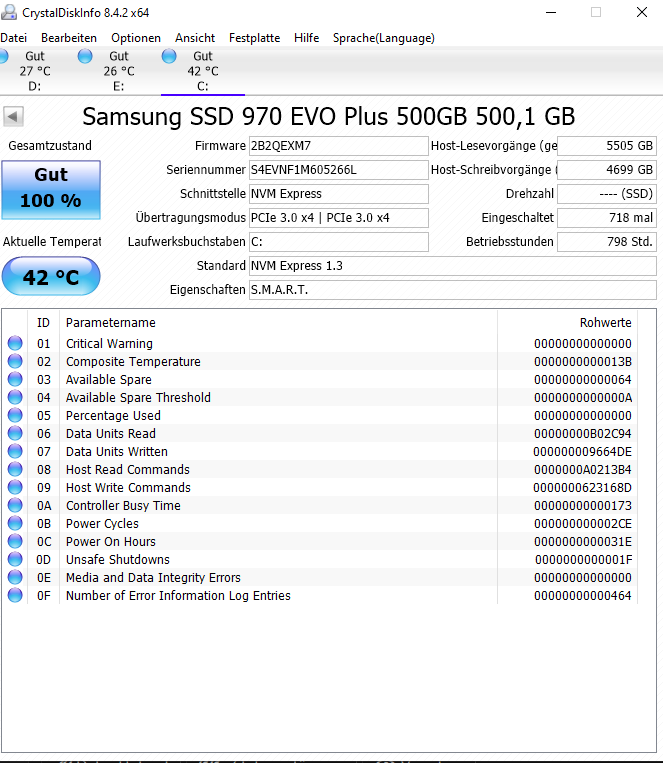Open the Ansicht menu
Viewport: 663px width, 763px height.
(195, 38)
